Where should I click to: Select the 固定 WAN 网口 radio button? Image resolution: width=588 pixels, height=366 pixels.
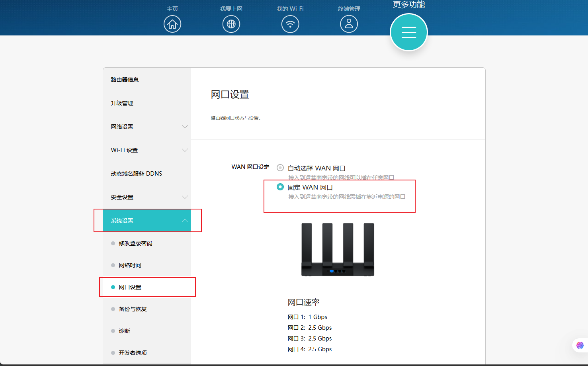tap(280, 187)
